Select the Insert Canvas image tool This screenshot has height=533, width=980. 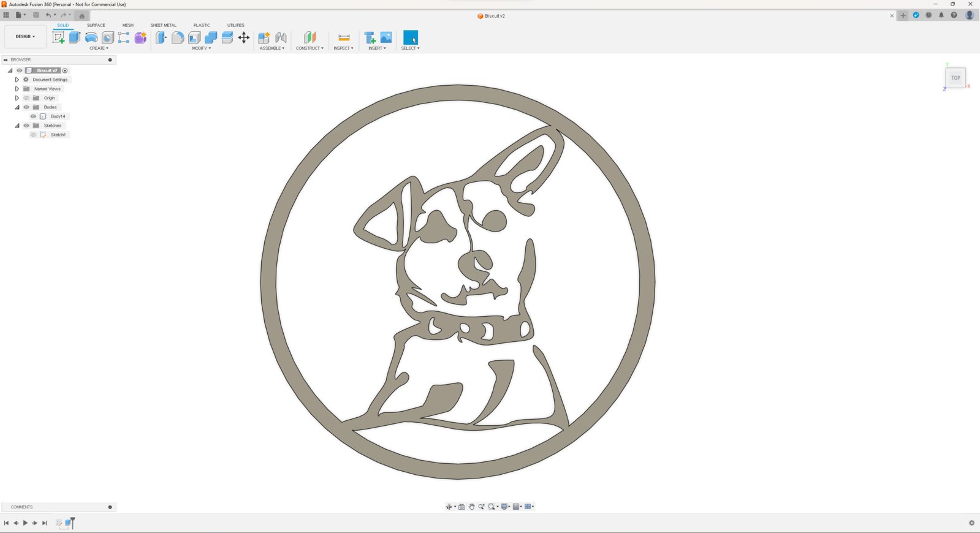386,37
